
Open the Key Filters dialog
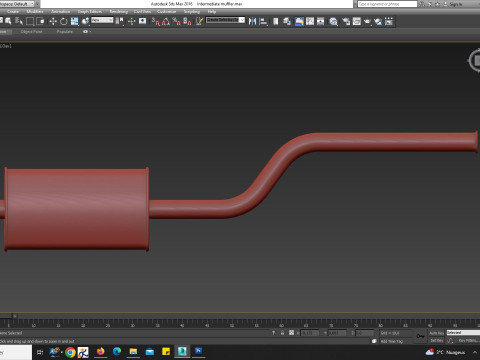(x=468, y=341)
